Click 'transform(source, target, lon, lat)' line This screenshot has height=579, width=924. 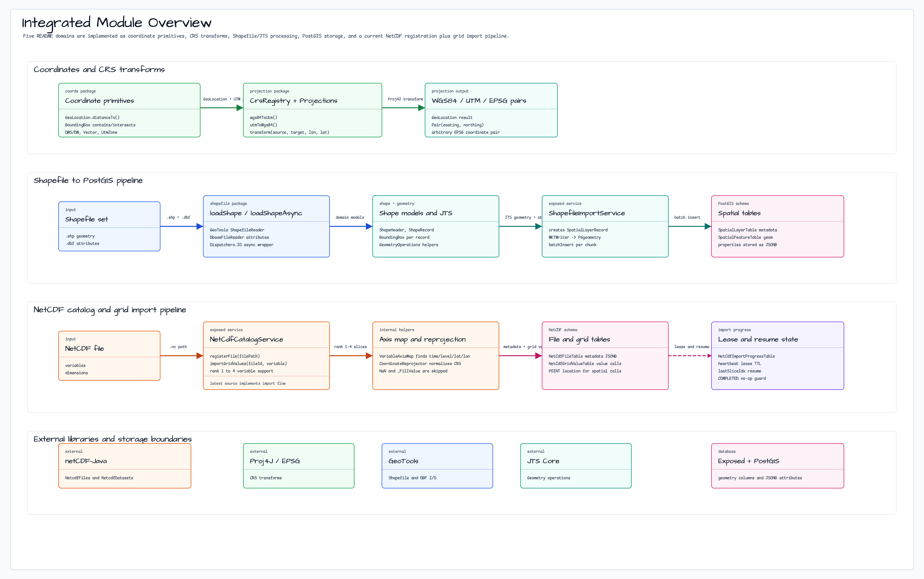[290, 132]
